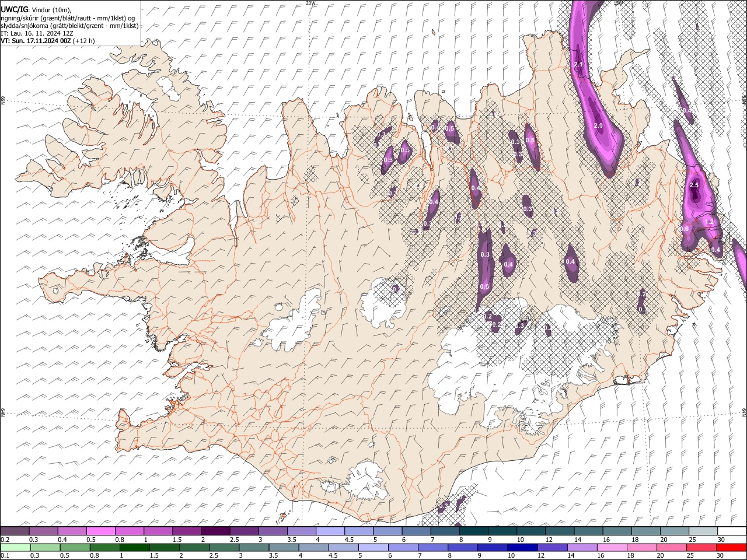Click the '2.5' precipitation label on the map
This screenshot has width=747, height=560.
coord(694,185)
